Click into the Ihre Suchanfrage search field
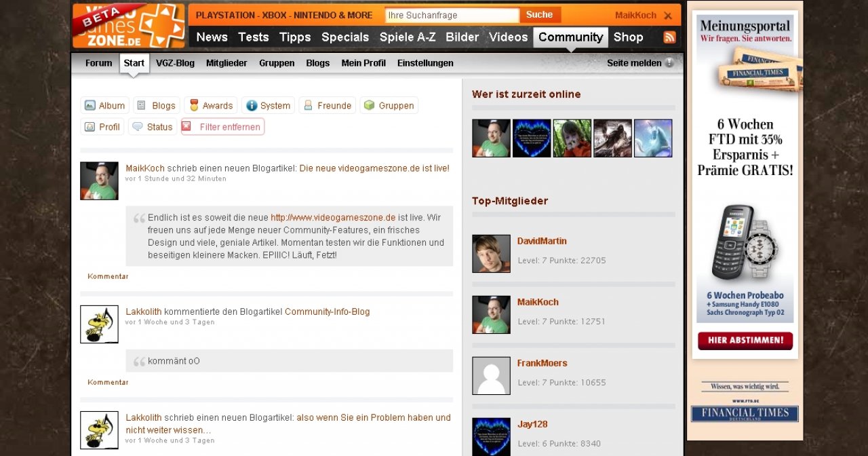The image size is (868, 456). pos(452,15)
